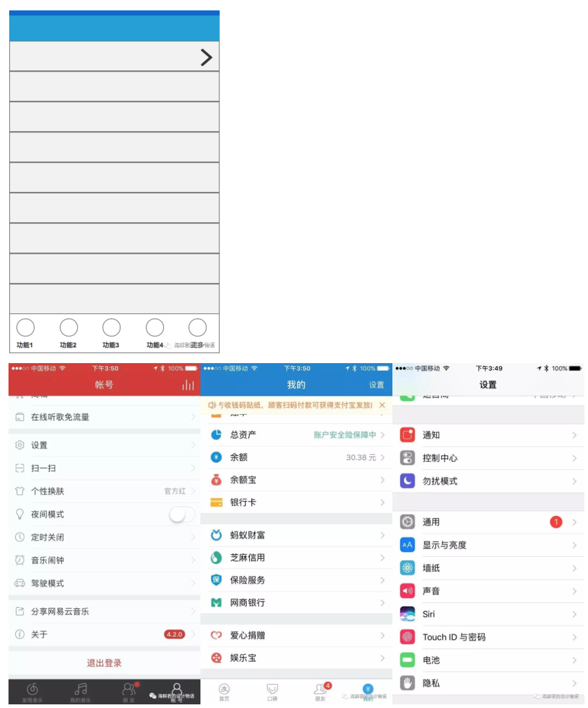Image resolution: width=588 pixels, height=708 pixels.
Task: Select 功能1 circle in wireframe tab bar
Action: coord(26,327)
